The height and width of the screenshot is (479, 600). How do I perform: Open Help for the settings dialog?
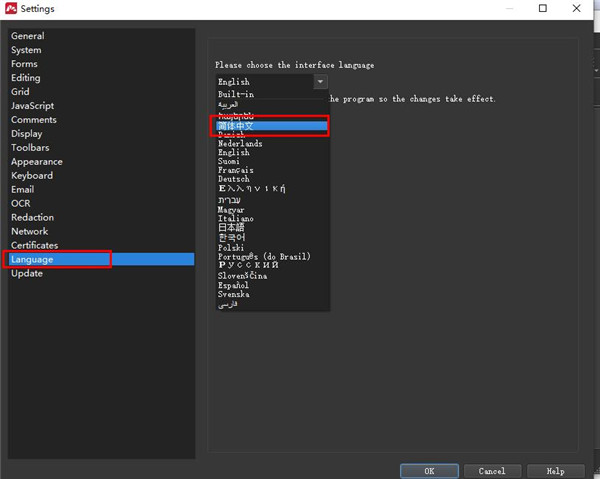[x=555, y=471]
